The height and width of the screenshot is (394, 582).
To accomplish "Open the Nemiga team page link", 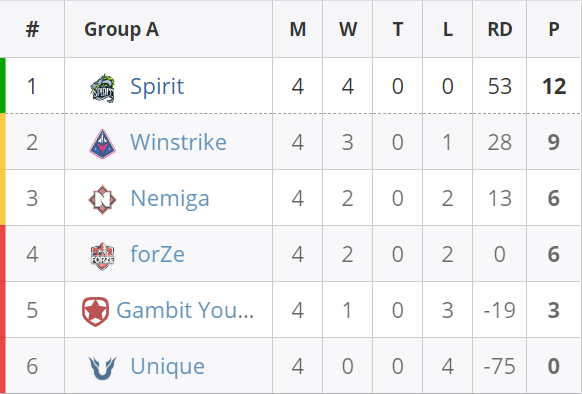I will point(170,198).
